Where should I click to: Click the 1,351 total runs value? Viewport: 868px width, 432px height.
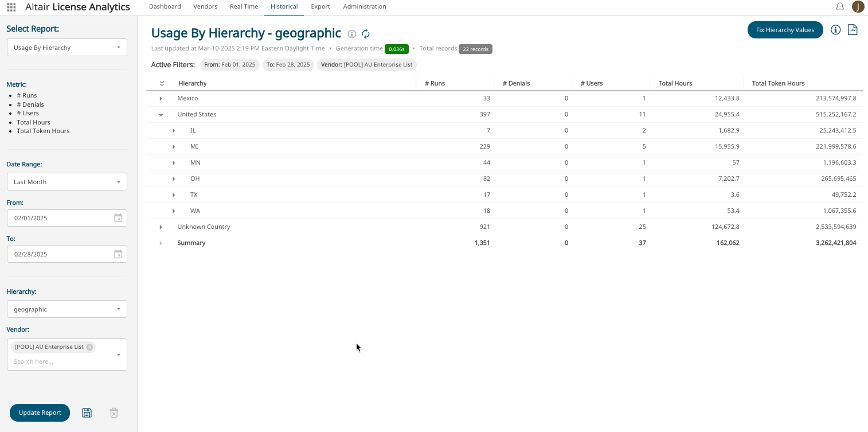point(482,243)
